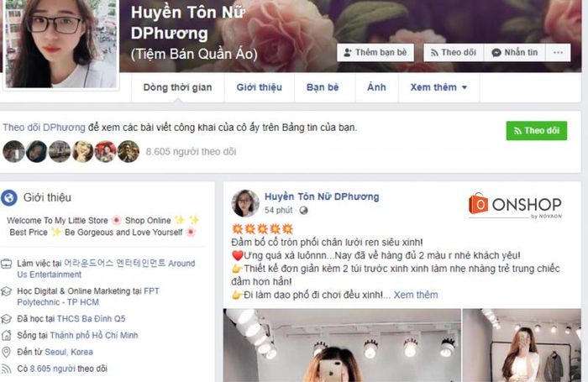Click the globe icon beside Giới thiệu heading
The image size is (588, 382).
tap(9, 197)
